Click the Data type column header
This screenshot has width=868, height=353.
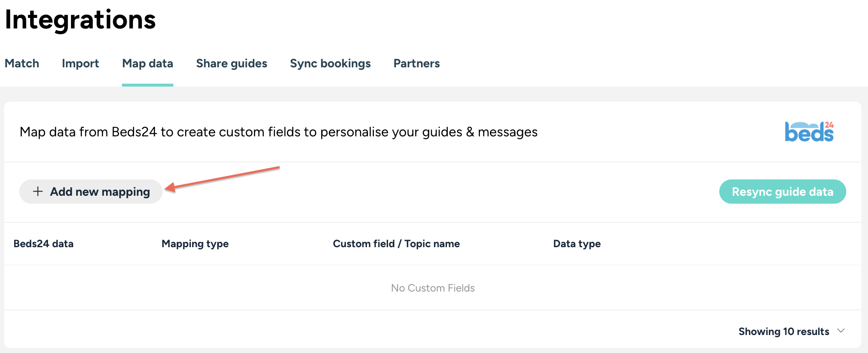coord(577,244)
